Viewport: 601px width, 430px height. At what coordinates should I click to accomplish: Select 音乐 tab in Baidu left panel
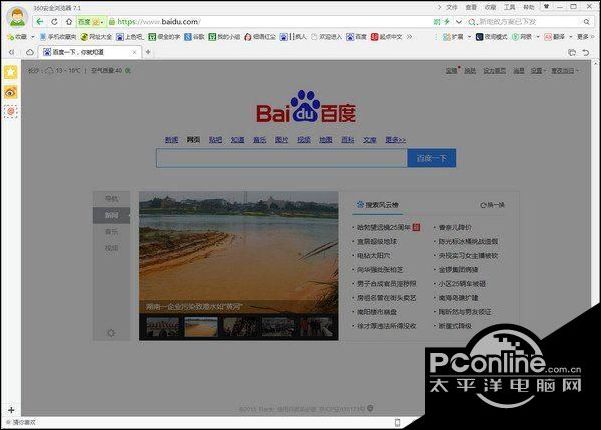tap(112, 232)
